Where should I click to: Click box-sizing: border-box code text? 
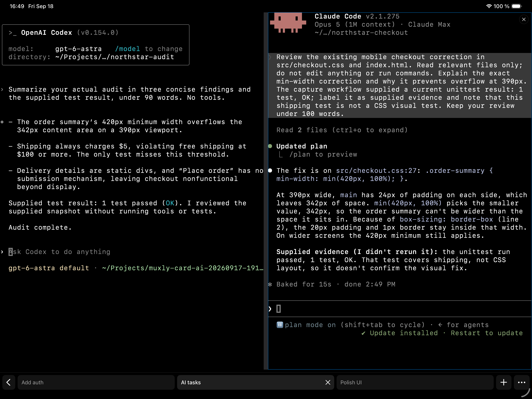[446, 219]
